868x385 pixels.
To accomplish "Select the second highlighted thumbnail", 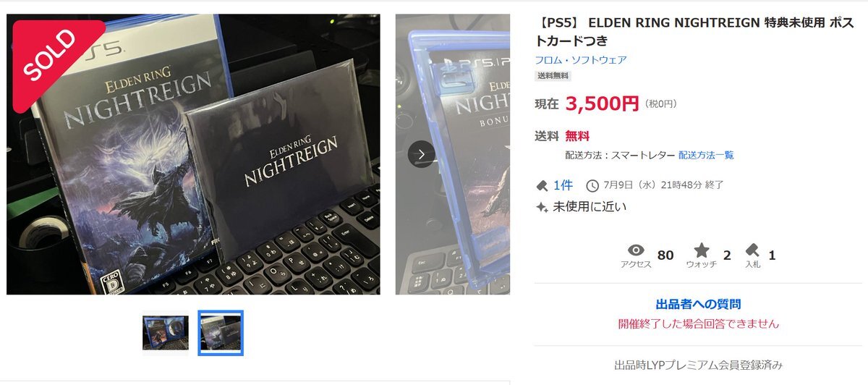I will 221,333.
